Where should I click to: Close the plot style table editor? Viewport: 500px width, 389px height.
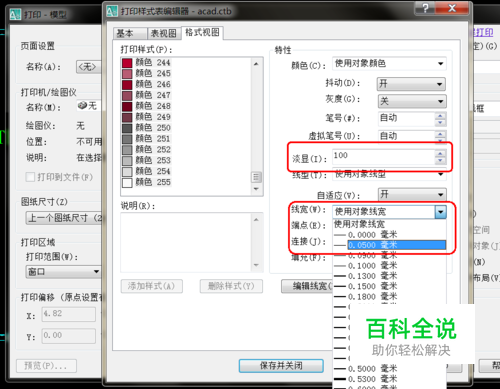(x=452, y=8)
